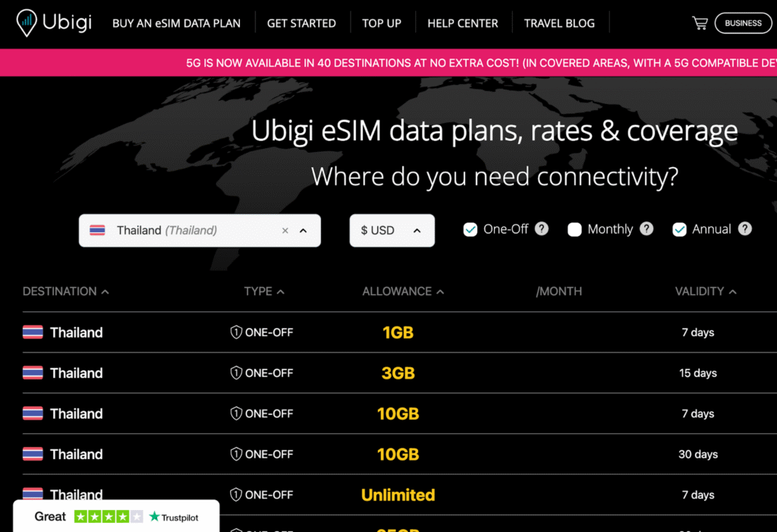777x532 pixels.
Task: Enable the Monthly checkbox
Action: pyautogui.click(x=574, y=228)
